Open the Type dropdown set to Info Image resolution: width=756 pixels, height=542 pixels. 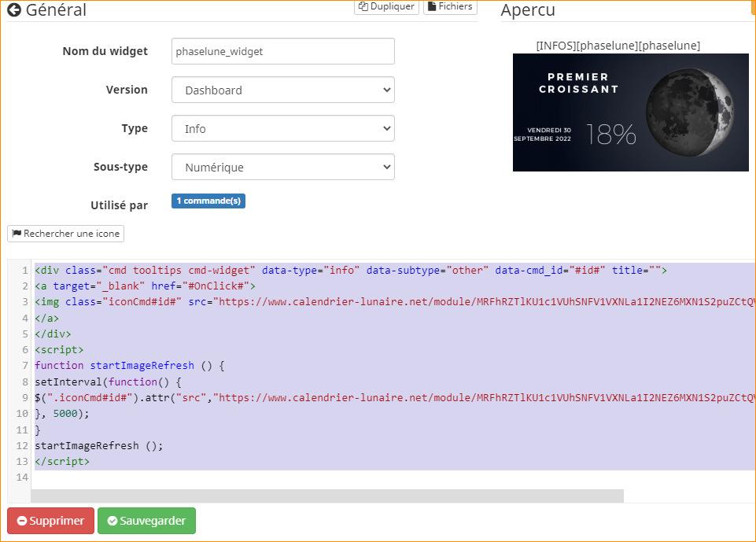(x=282, y=128)
